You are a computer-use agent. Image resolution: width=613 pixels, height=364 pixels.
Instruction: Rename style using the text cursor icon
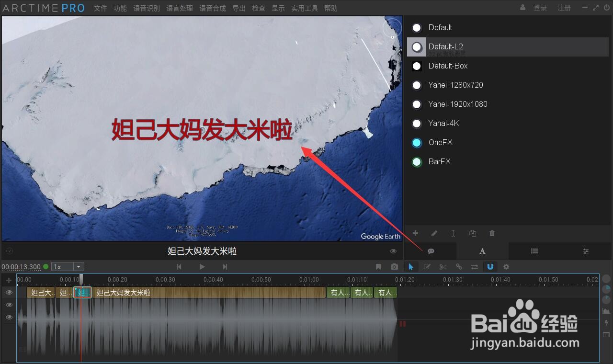coord(453,233)
